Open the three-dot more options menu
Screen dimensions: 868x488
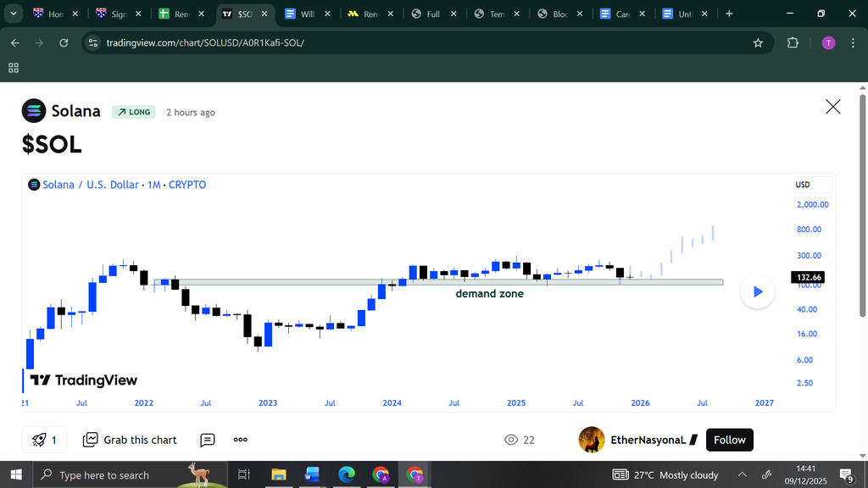(241, 440)
